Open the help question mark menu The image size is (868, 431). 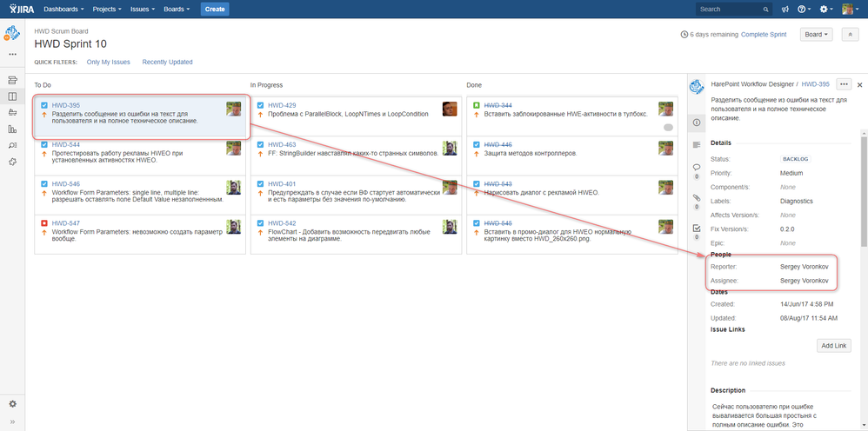tap(804, 10)
